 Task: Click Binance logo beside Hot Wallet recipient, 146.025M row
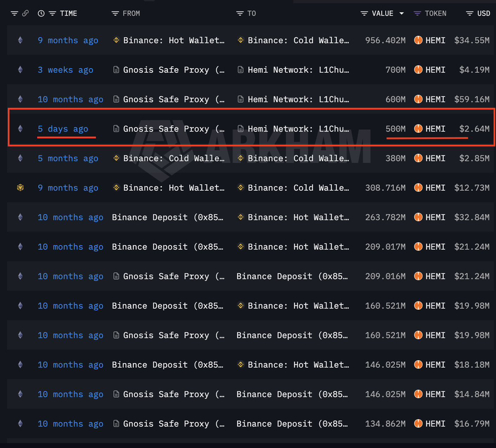(241, 364)
